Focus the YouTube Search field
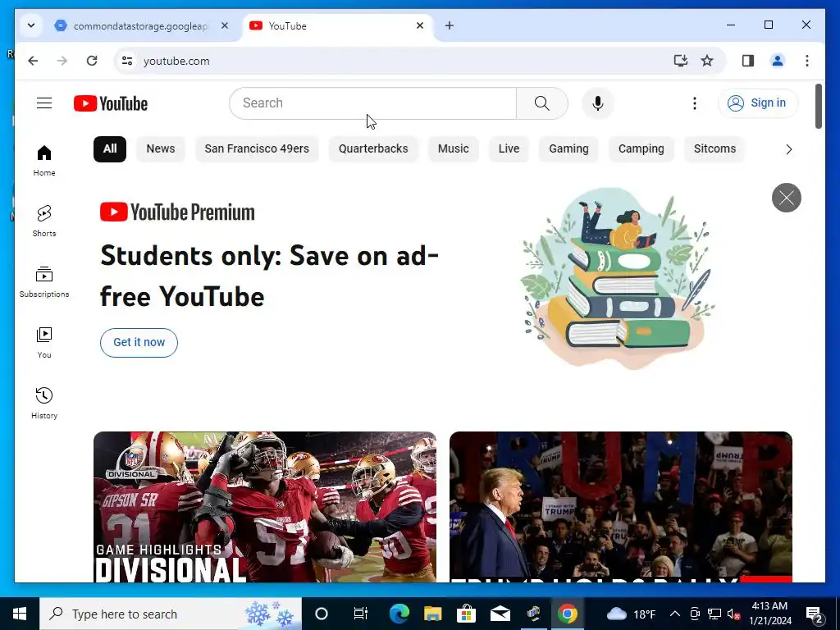This screenshot has height=630, width=840. click(373, 103)
